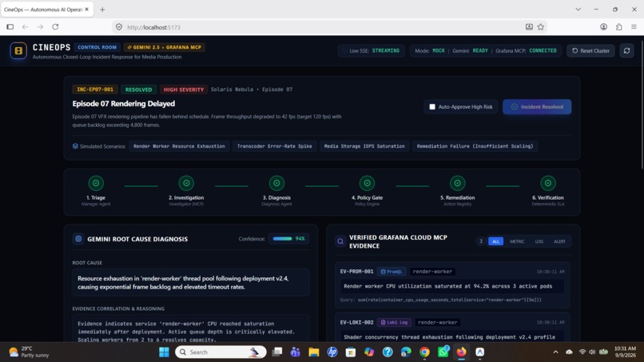Click the confidence 94% progress bar
644x362 pixels.
coord(282,239)
